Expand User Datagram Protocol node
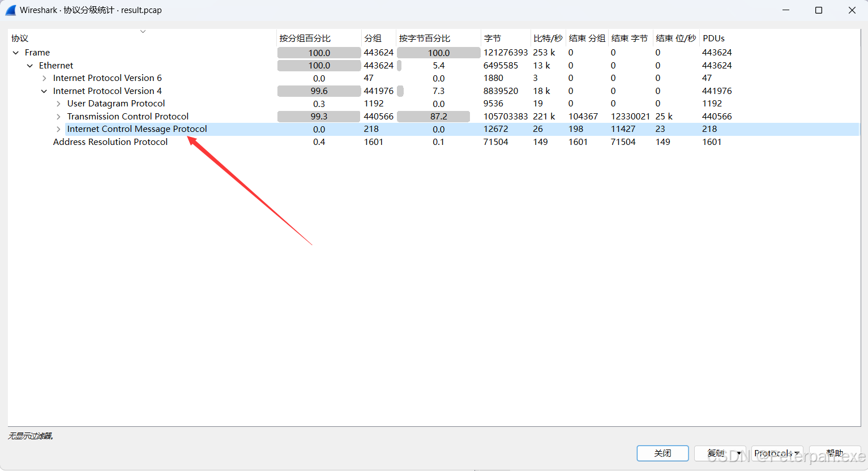The width and height of the screenshot is (868, 471). (58, 104)
